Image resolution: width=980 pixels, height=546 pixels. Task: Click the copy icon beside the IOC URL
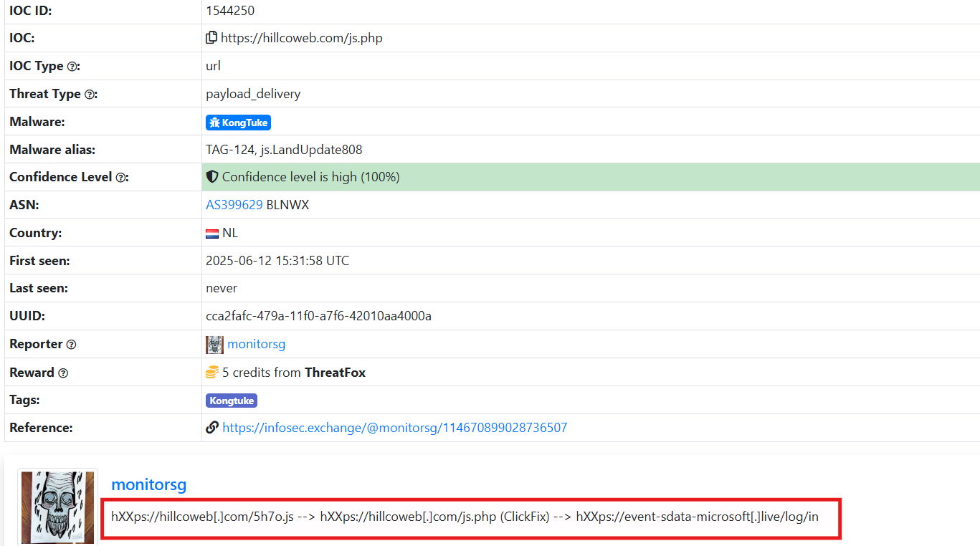211,38
